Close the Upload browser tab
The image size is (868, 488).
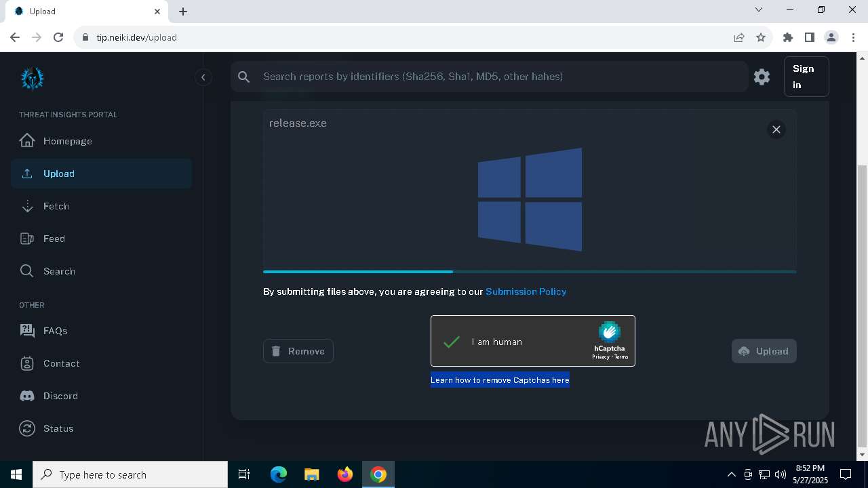pyautogui.click(x=157, y=11)
